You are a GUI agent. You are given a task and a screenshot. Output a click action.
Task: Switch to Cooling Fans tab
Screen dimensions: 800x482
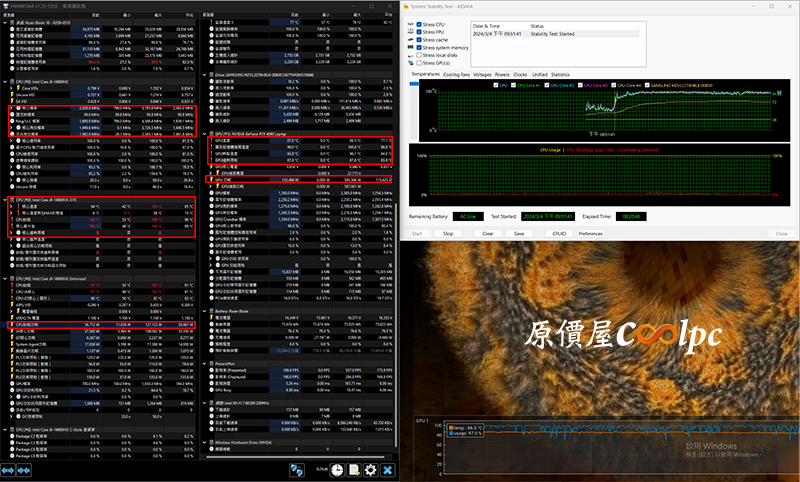click(x=456, y=74)
